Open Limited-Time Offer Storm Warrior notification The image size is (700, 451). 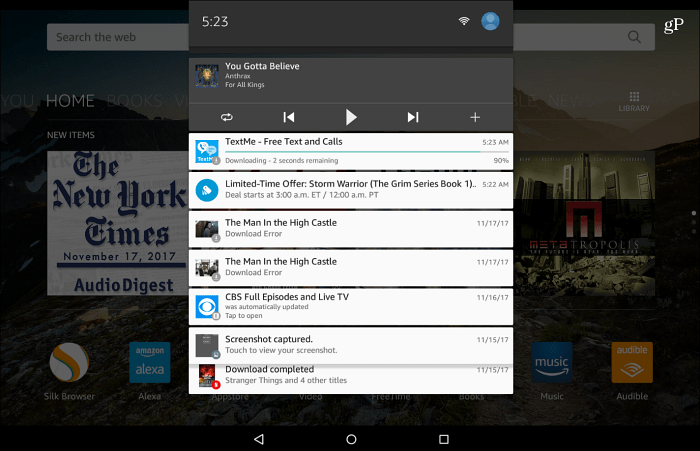(351, 190)
